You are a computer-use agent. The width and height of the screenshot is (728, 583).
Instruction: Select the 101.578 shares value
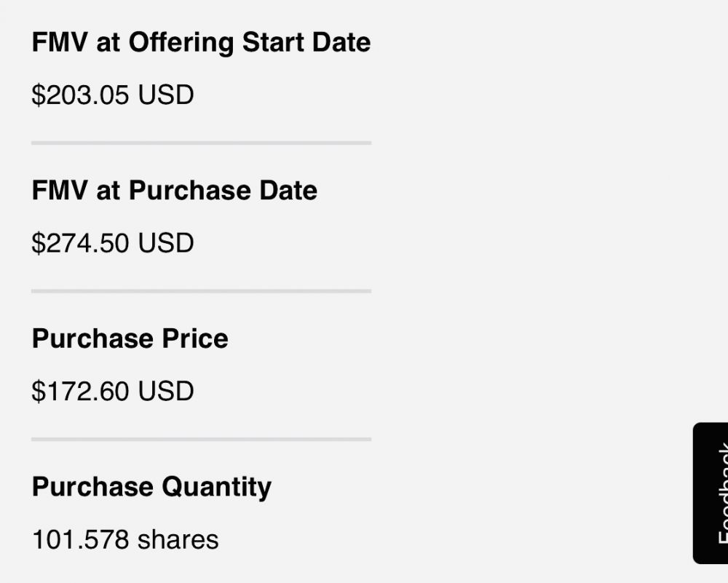125,540
